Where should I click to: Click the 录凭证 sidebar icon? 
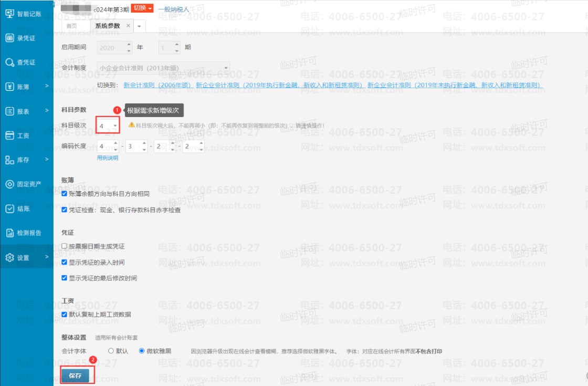click(10, 38)
